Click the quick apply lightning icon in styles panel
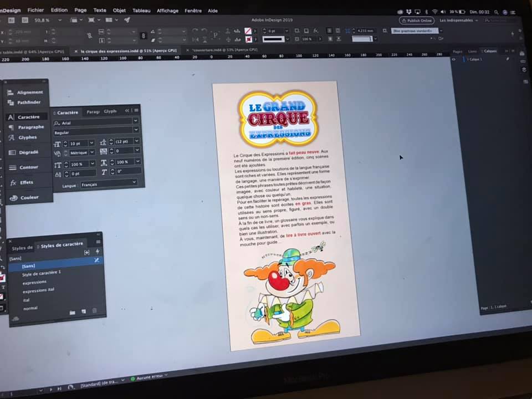The image size is (532, 399). [98, 252]
